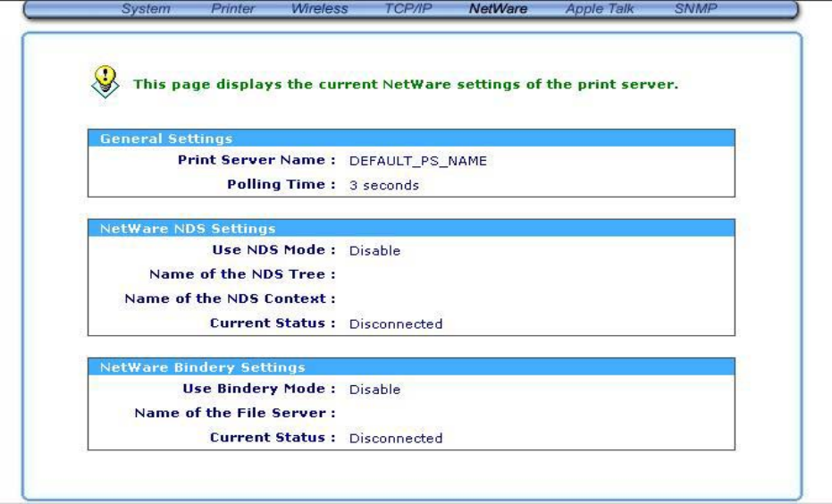Screen dimensions: 832x504
Task: Click the Use NDS Mode Disable value
Action: (374, 250)
